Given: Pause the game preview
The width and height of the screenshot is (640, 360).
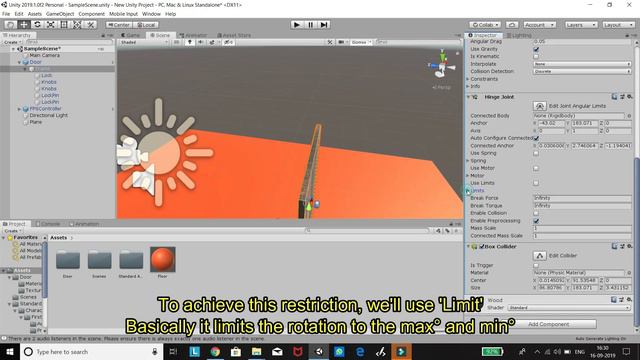Looking at the screenshot, I should [310, 24].
